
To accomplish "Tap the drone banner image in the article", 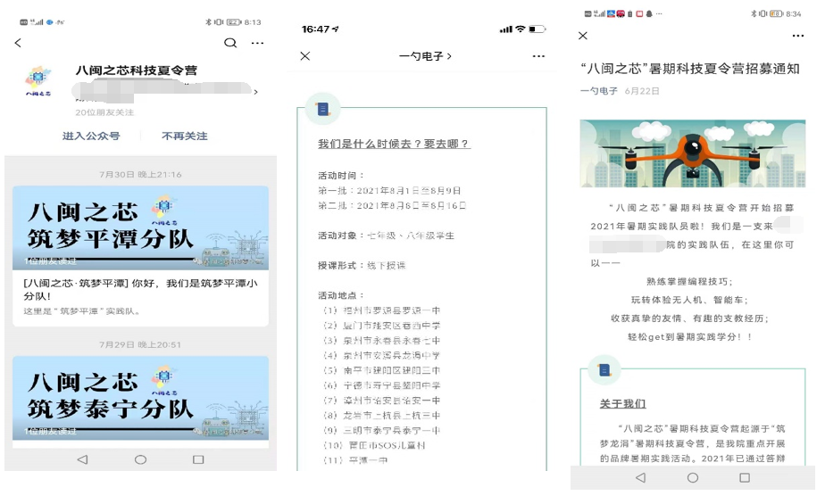I will click(692, 153).
